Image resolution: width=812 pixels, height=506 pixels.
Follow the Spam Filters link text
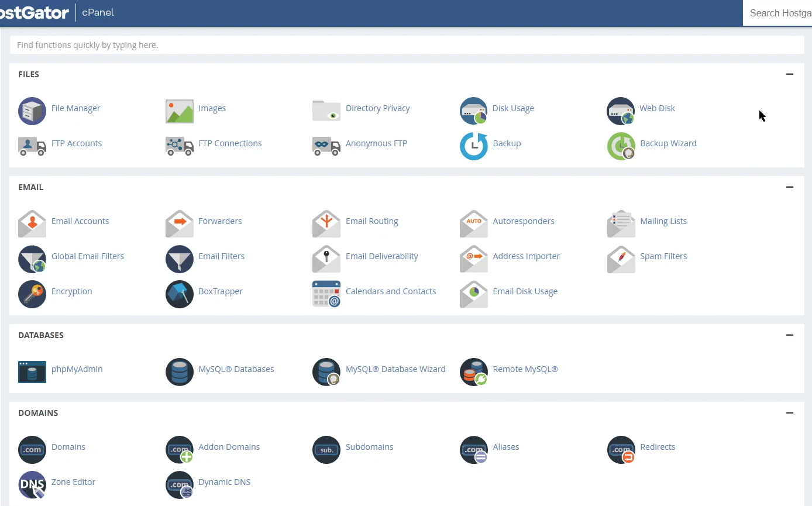(x=663, y=256)
